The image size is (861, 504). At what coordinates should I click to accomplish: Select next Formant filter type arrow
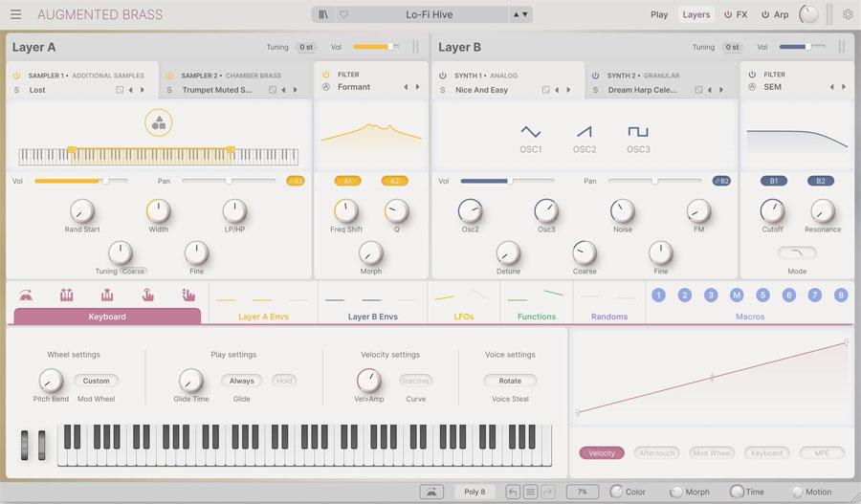pos(417,87)
